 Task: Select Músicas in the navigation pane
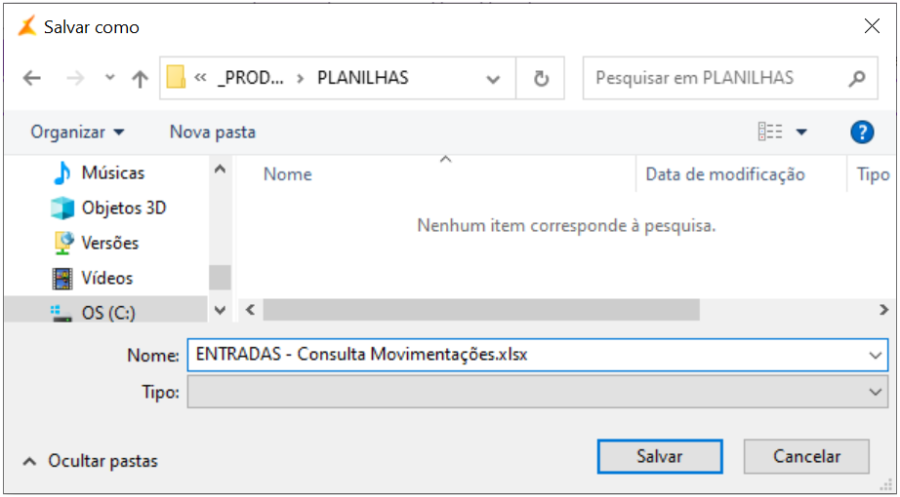coord(112,173)
